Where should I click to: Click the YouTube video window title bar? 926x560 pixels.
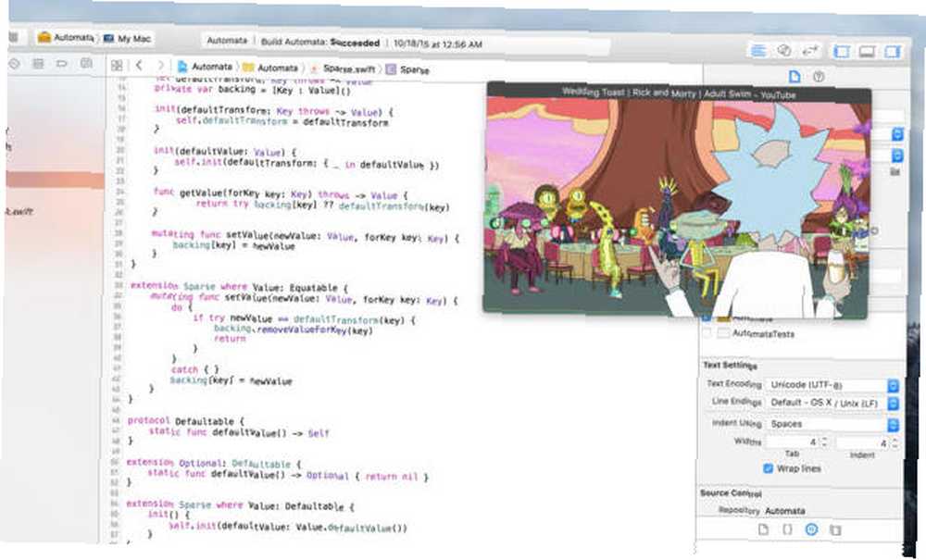click(x=678, y=93)
